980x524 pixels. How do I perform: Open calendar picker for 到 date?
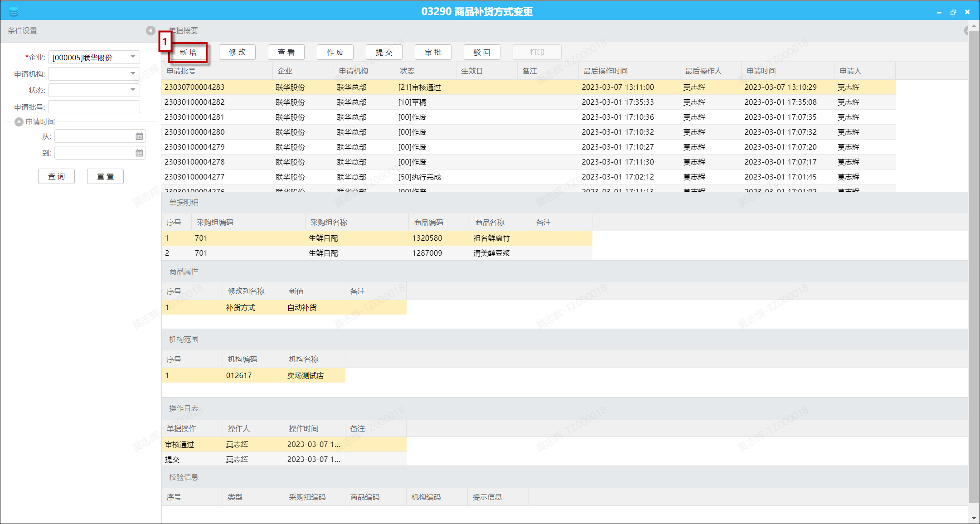pyautogui.click(x=139, y=153)
